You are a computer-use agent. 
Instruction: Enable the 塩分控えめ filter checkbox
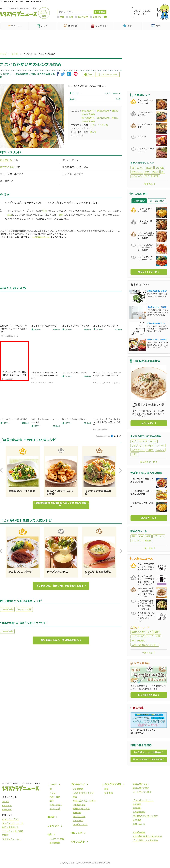[76, 17]
